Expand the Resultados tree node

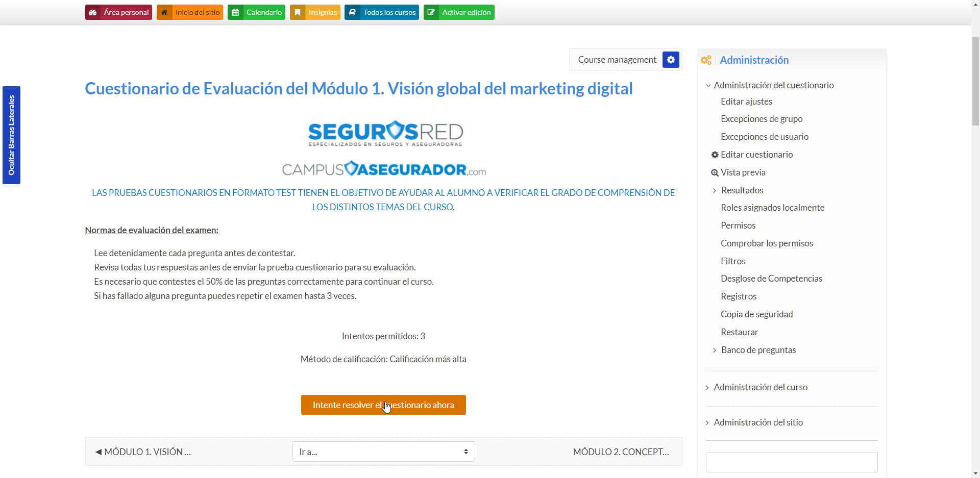(715, 190)
